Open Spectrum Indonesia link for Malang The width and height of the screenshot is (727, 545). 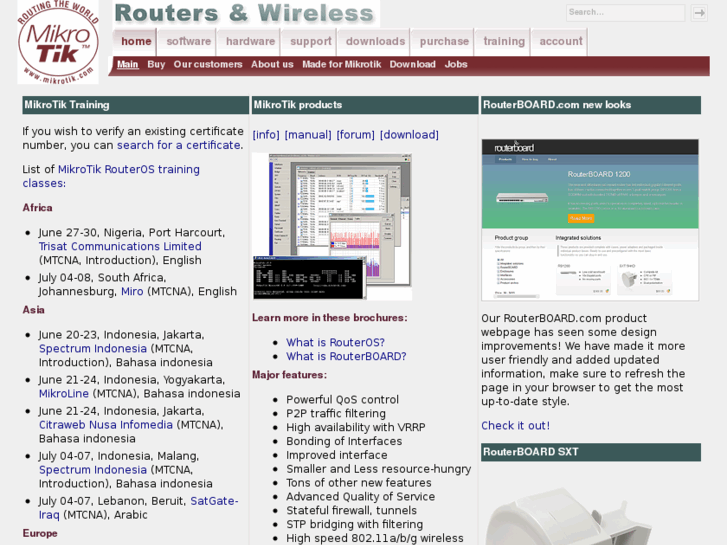point(93,469)
